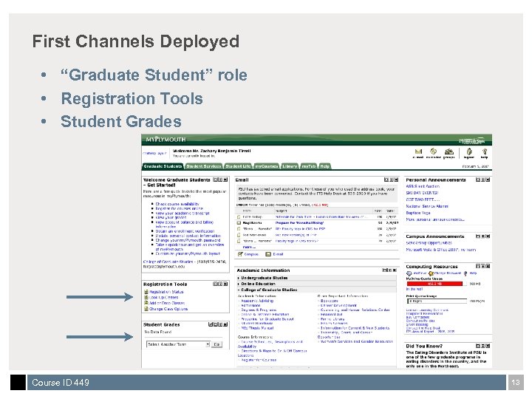532x399 pixels.
Task: Close the Did You Know channel
Action: 488,346
